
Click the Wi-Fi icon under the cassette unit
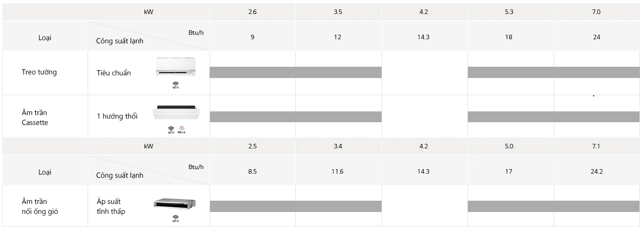[171, 130]
